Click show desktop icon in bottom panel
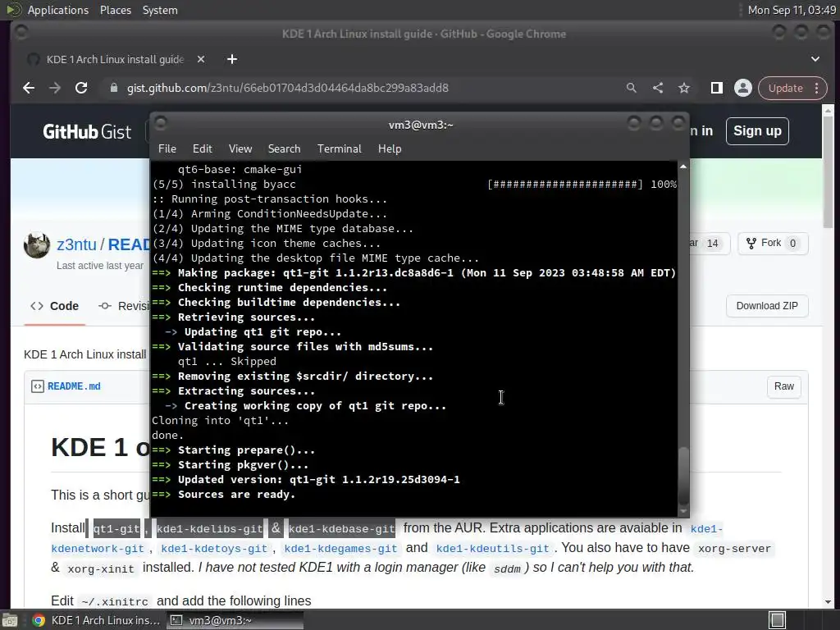This screenshot has width=840, height=630. point(10,620)
